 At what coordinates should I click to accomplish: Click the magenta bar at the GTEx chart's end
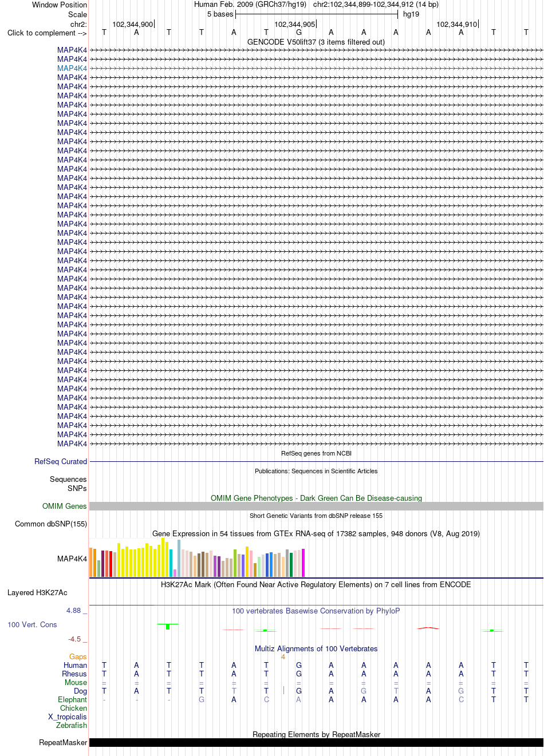[303, 563]
